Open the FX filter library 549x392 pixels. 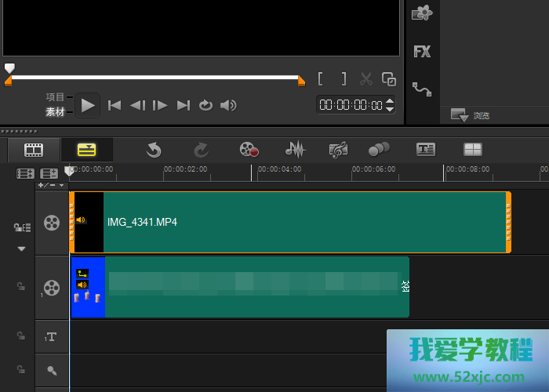pyautogui.click(x=422, y=52)
